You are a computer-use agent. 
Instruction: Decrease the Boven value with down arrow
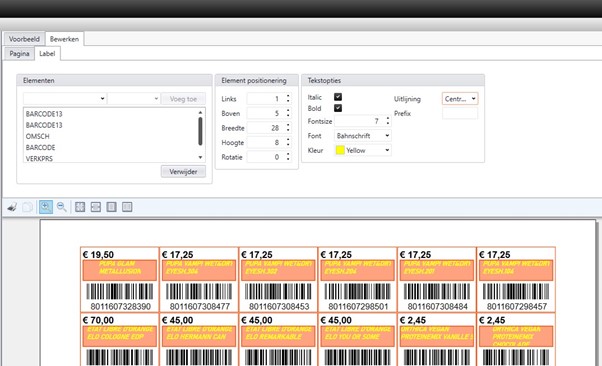pyautogui.click(x=288, y=116)
